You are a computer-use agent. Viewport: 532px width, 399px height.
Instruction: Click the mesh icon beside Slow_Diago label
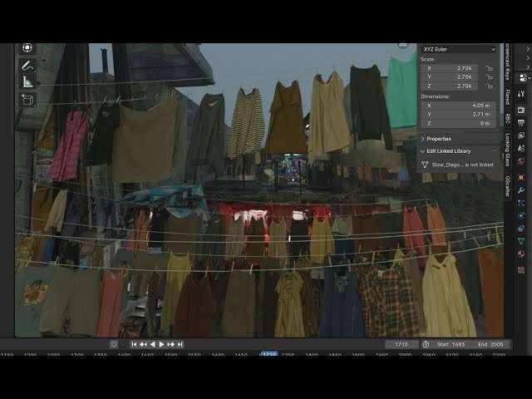coord(425,165)
